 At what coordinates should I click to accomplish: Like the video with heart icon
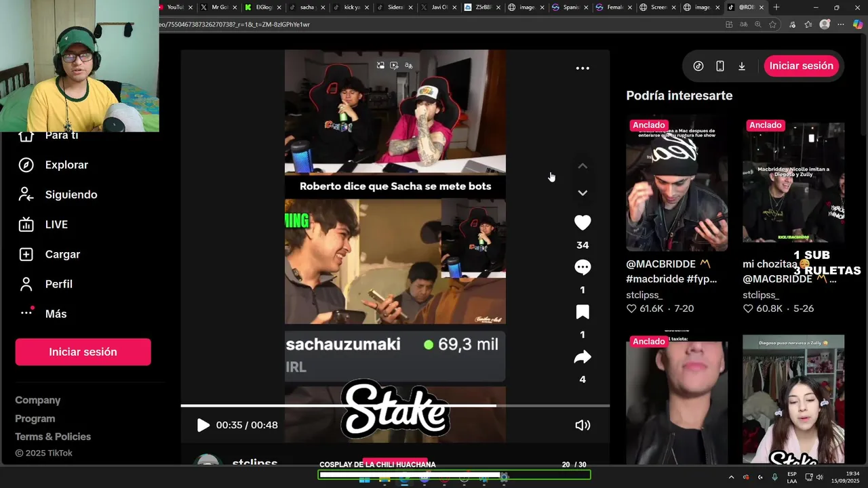tap(583, 223)
